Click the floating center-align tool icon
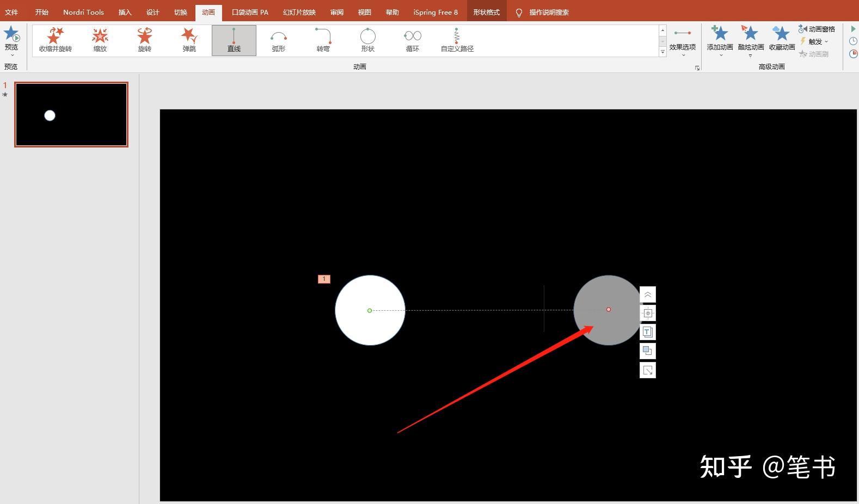 click(x=648, y=314)
